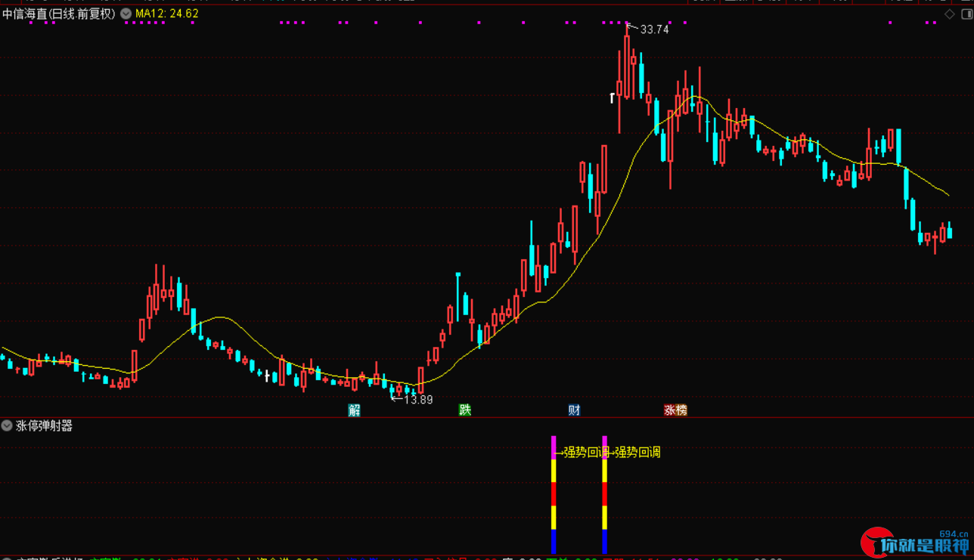Select the MA12: 24.62 indicator label
This screenshot has height=560, width=974.
point(167,14)
